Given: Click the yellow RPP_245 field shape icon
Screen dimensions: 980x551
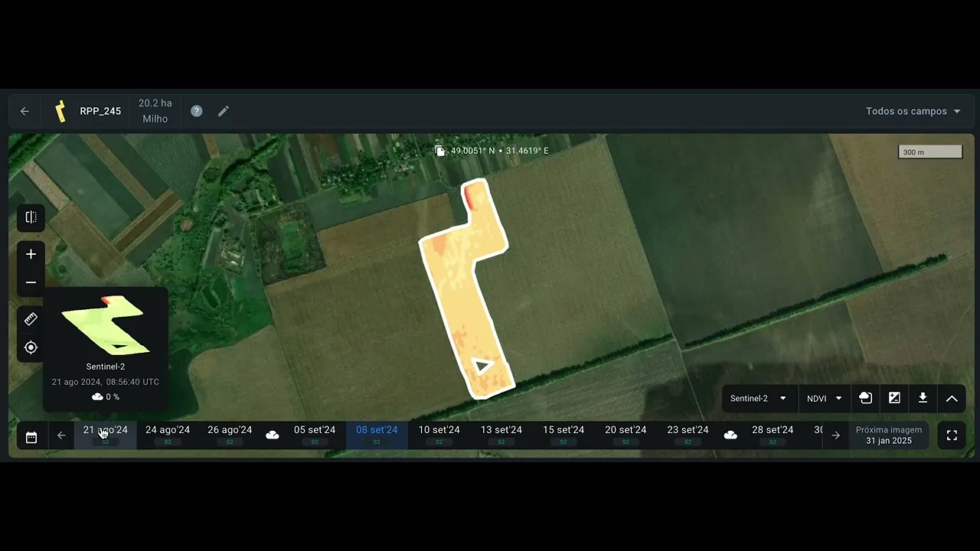Looking at the screenshot, I should pyautogui.click(x=60, y=111).
